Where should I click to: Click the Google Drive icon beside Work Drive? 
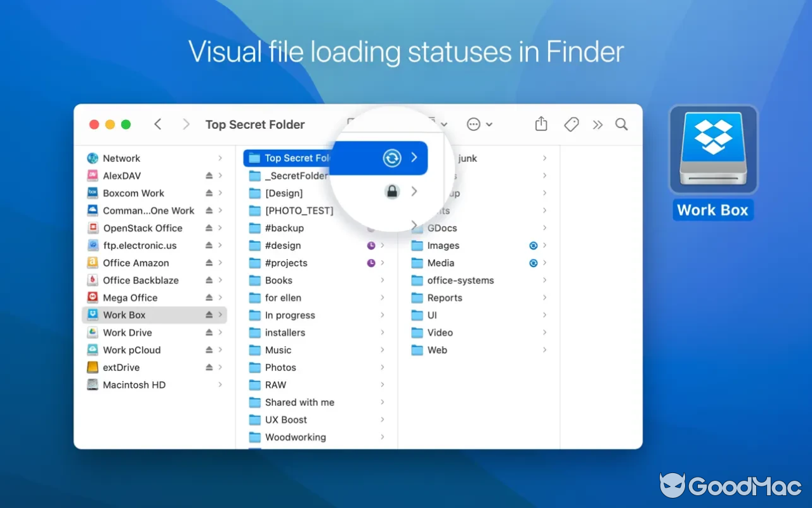93,332
